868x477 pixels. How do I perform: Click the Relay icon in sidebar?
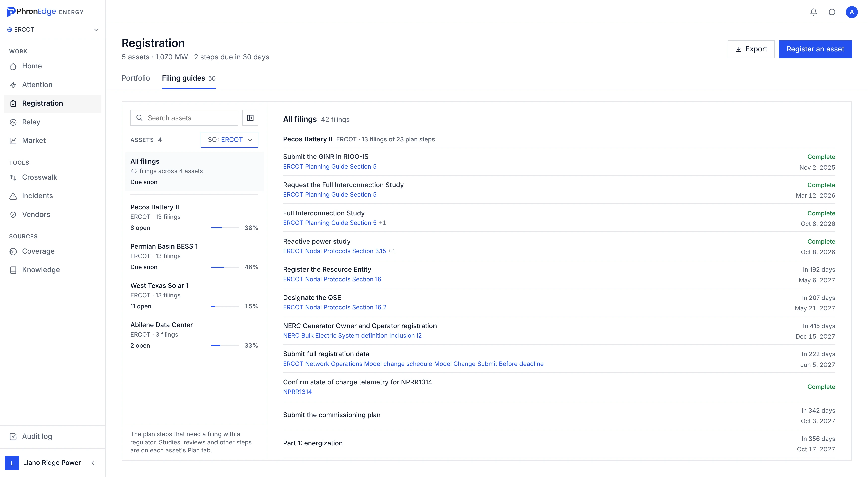coord(13,122)
